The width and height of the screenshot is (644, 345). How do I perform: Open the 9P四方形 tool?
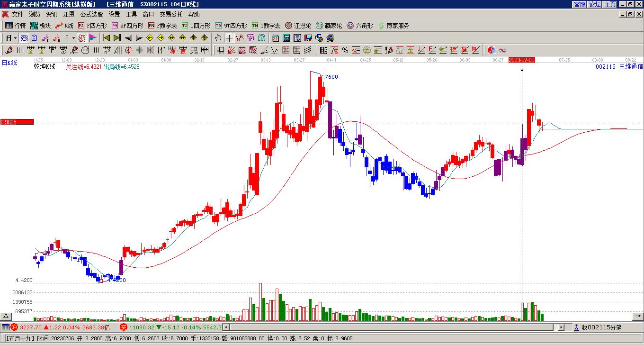[127, 26]
